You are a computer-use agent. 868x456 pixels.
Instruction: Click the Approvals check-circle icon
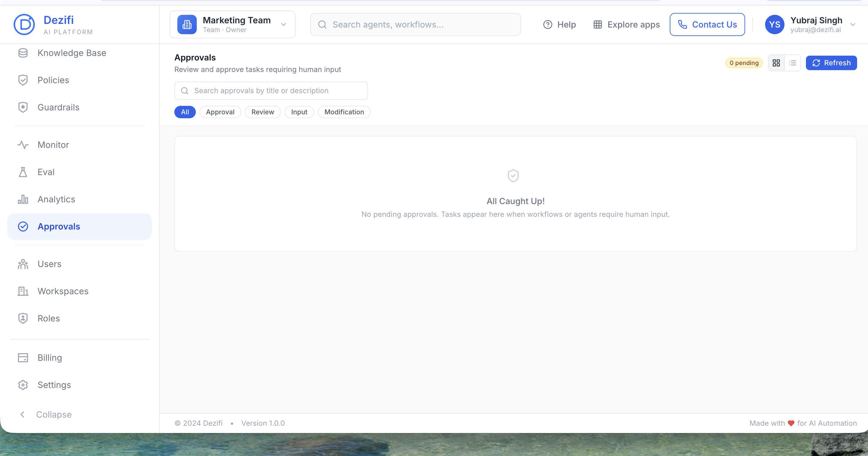[x=23, y=227]
